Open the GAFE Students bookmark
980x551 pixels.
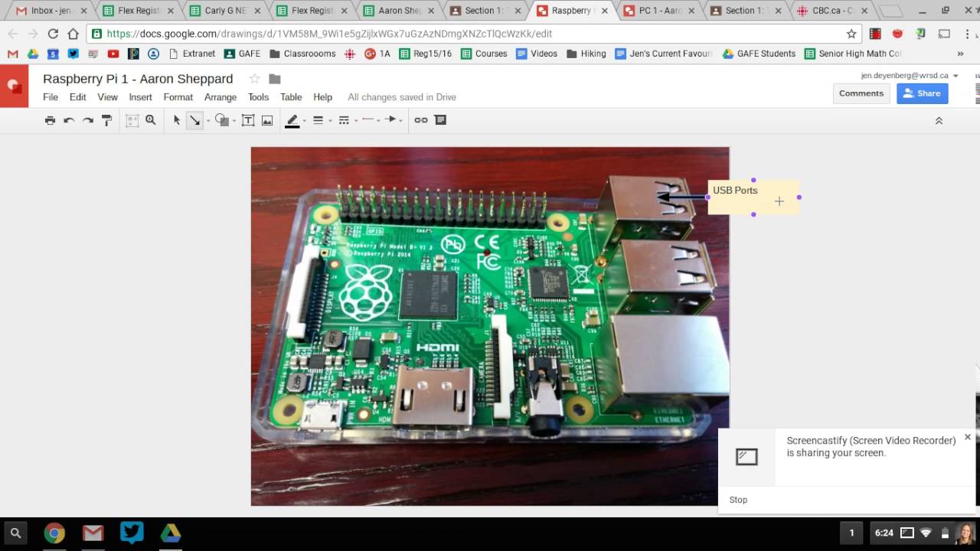click(759, 54)
